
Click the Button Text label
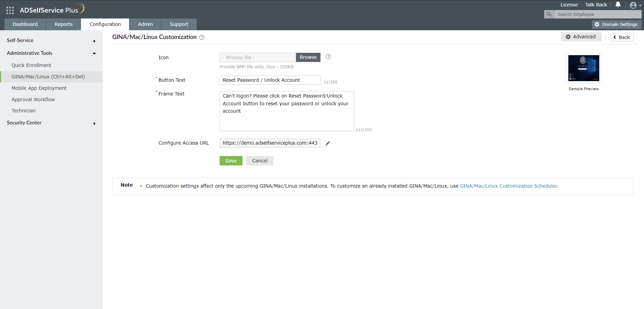pyautogui.click(x=172, y=80)
